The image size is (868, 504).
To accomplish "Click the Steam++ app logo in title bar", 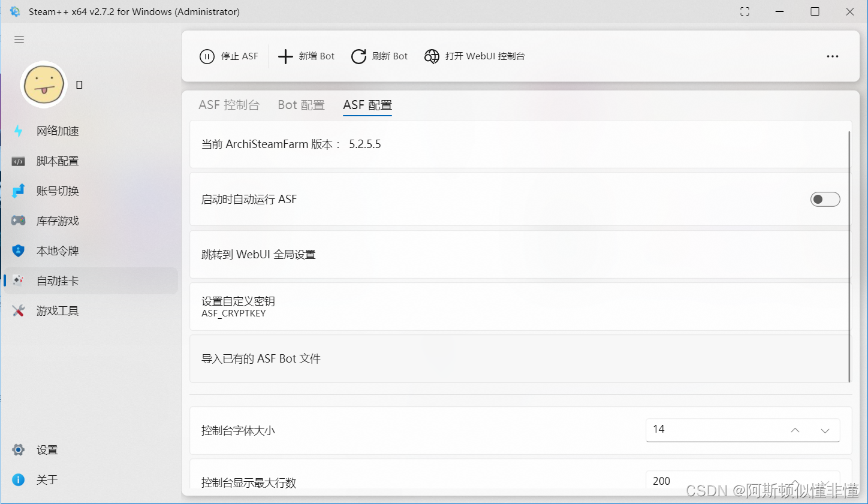I will coord(15,11).
